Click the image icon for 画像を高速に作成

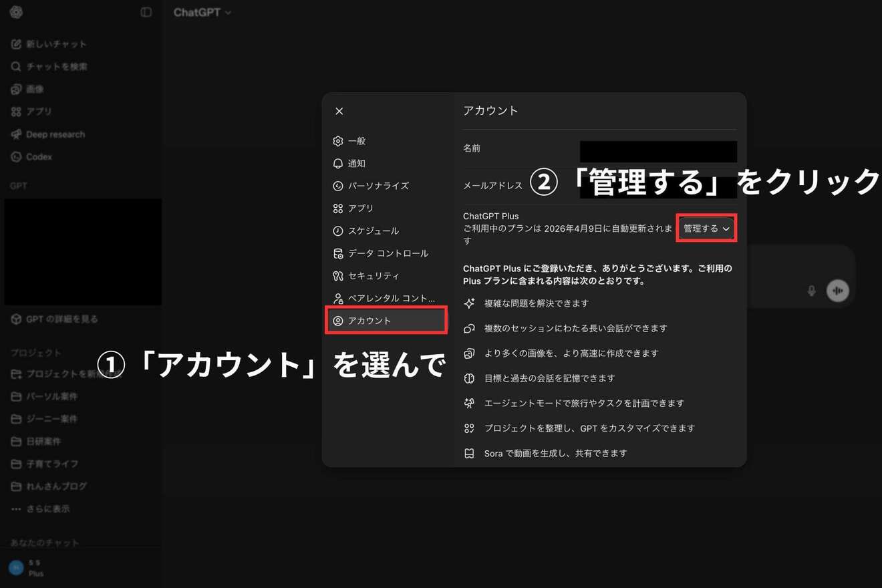coord(470,353)
